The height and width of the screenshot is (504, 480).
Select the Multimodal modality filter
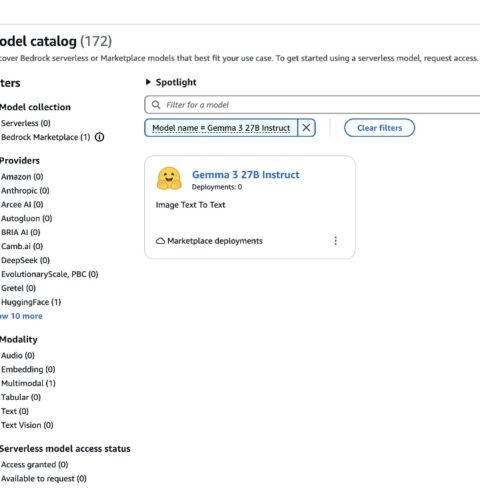click(x=28, y=383)
